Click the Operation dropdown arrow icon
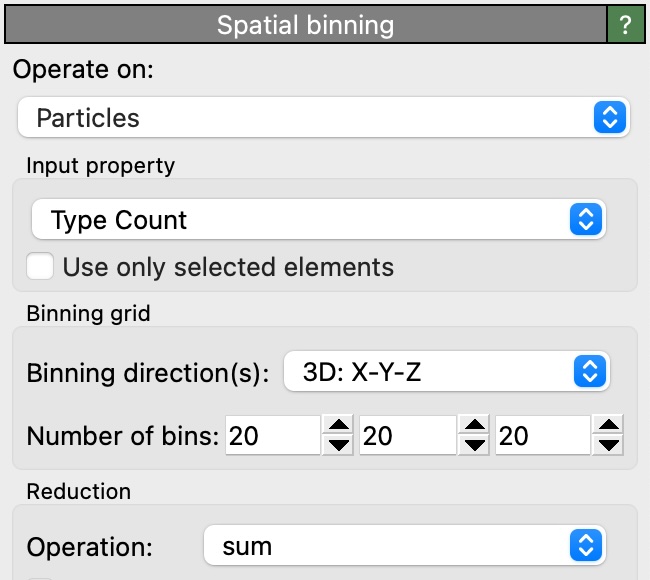 tap(586, 546)
